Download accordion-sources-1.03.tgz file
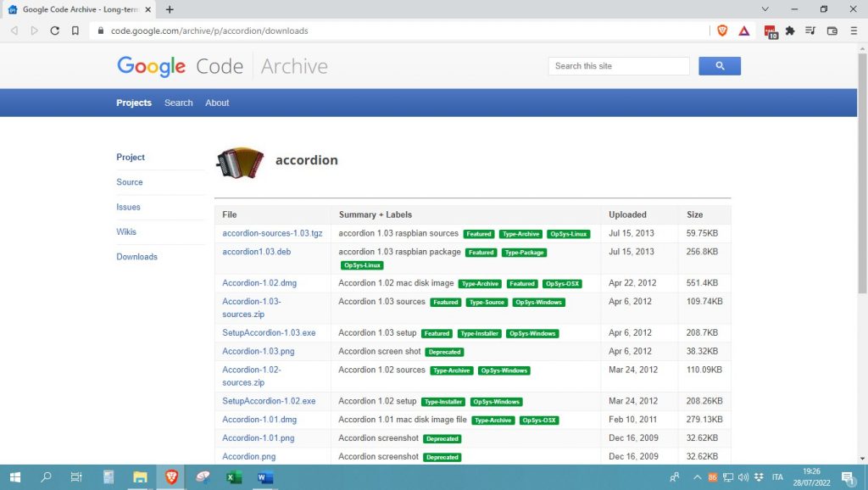 272,233
